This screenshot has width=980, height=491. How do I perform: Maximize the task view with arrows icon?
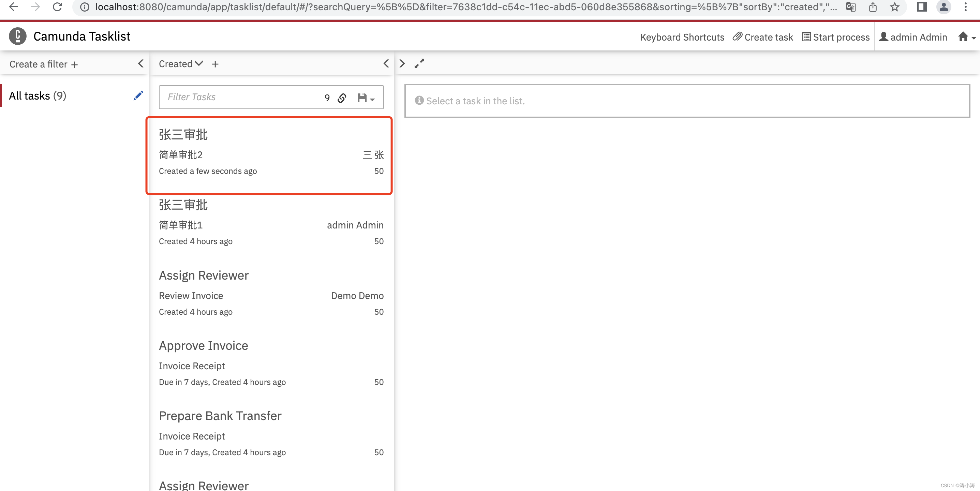(x=419, y=63)
